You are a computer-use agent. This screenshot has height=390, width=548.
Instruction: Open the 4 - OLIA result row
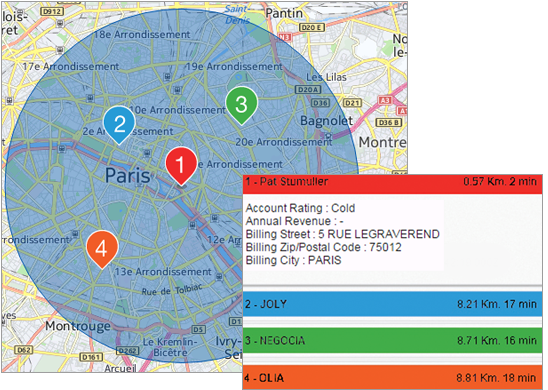[x=392, y=377]
